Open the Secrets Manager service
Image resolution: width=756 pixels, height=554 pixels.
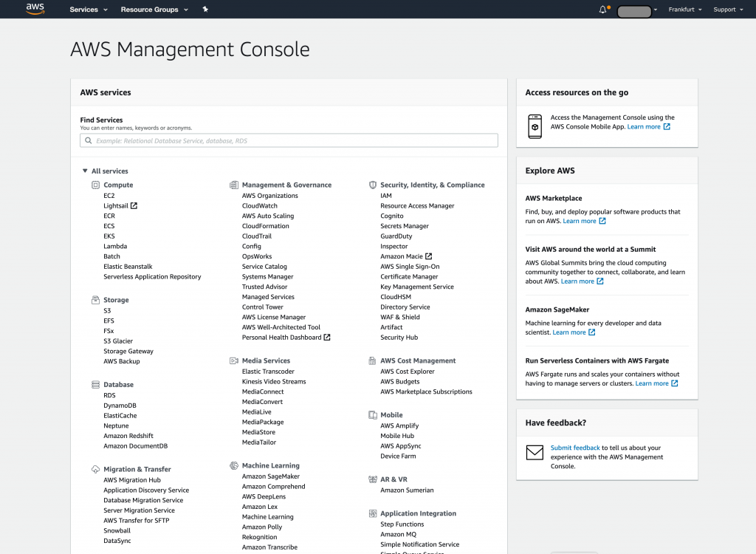[405, 226]
